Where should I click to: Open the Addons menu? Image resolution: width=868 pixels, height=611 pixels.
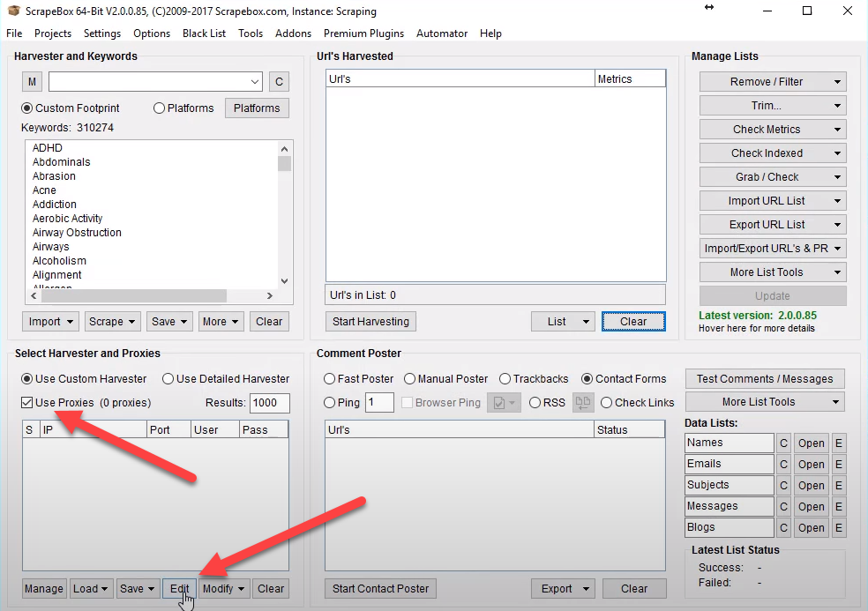(x=294, y=34)
